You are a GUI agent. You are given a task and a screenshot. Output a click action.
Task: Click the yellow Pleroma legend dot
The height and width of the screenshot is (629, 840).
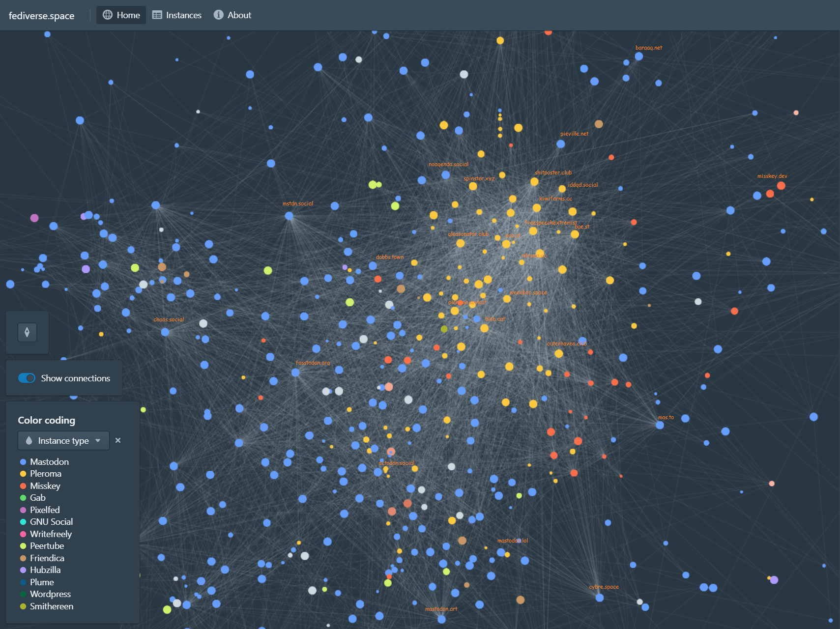23,474
